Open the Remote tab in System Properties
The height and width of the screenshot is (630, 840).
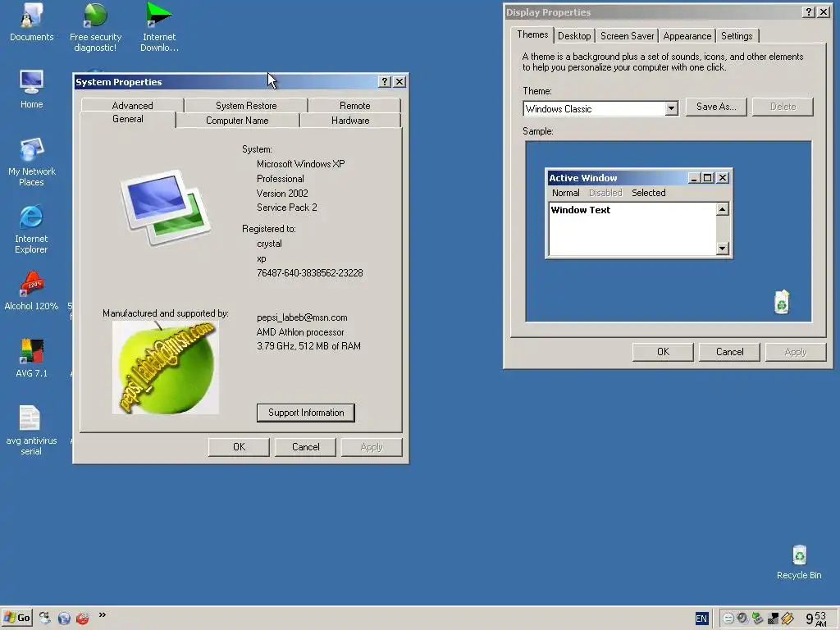pyautogui.click(x=354, y=106)
